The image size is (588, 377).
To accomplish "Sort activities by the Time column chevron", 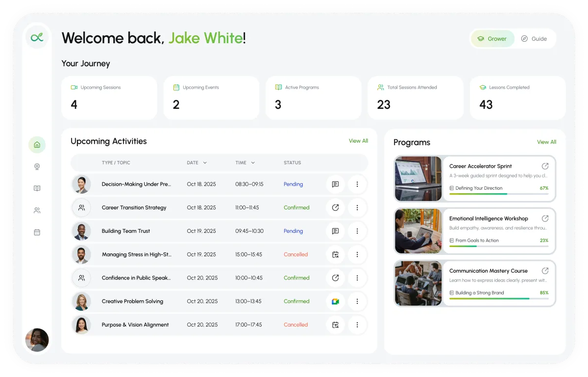I will pos(253,163).
